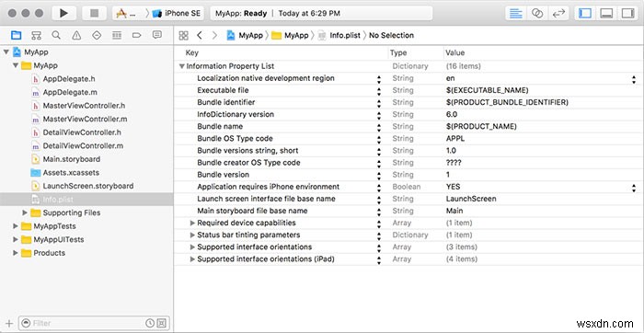Open the Debug navigator icon
This screenshot has height=333, width=644.
pyautogui.click(x=117, y=35)
